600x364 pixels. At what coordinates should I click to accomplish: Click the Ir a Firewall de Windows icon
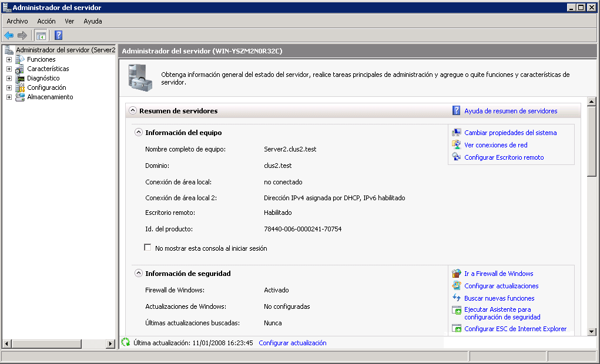click(457, 274)
